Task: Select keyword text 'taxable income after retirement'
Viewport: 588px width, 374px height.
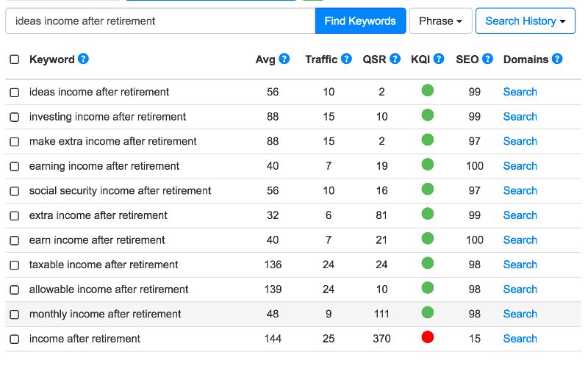Action: (x=104, y=265)
